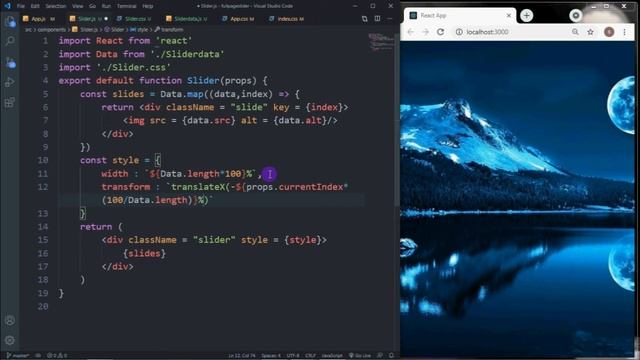Open a new tab in Chrome
The width and height of the screenshot is (640, 360).
pos(527,16)
